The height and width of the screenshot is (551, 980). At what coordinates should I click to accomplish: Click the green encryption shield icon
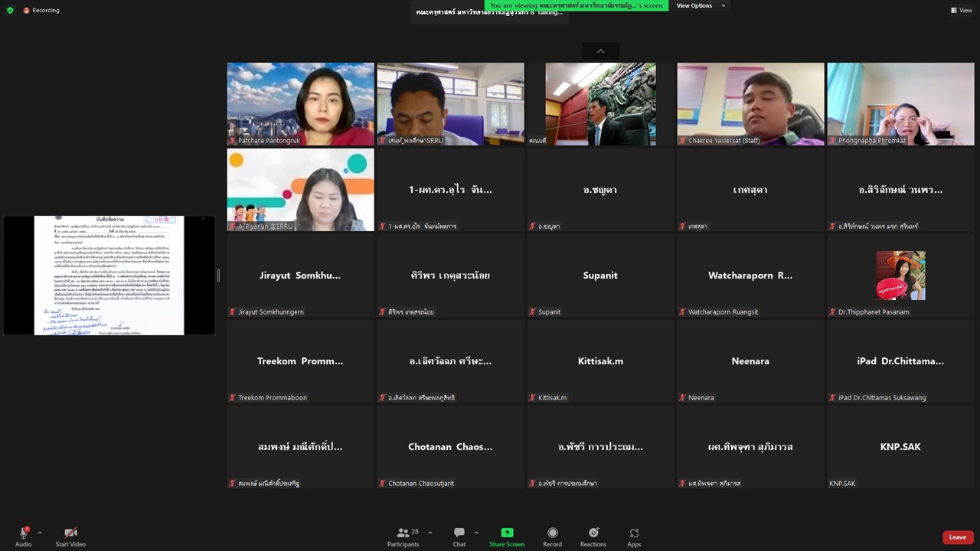point(10,10)
